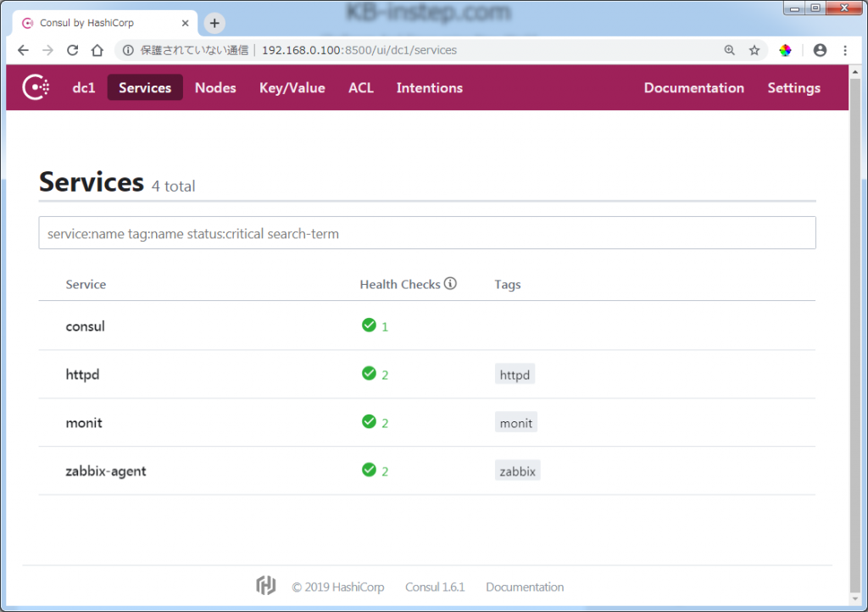Open the colorful browser extension icon
The image size is (868, 612).
[785, 50]
